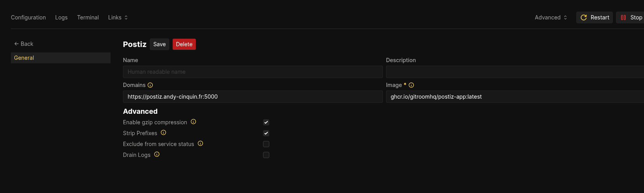
Task: Disable the gzip compression checkbox
Action: 266,122
